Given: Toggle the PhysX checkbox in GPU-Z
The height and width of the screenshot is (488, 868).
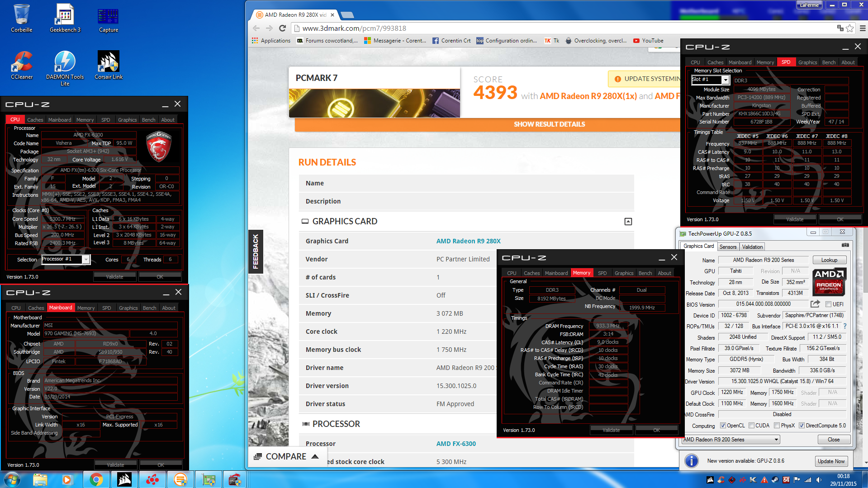Looking at the screenshot, I should click(777, 426).
